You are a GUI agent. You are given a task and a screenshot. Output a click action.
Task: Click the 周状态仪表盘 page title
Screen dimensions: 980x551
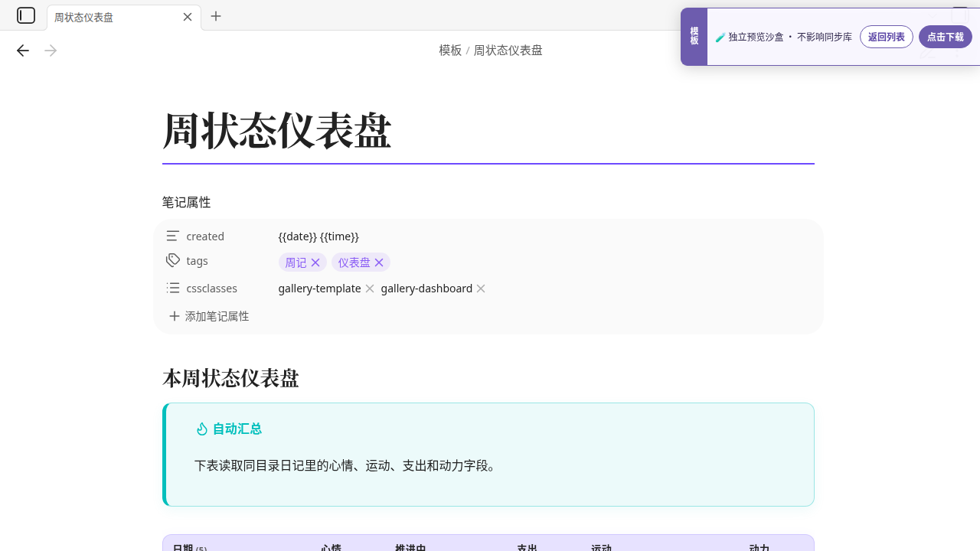coord(276,131)
